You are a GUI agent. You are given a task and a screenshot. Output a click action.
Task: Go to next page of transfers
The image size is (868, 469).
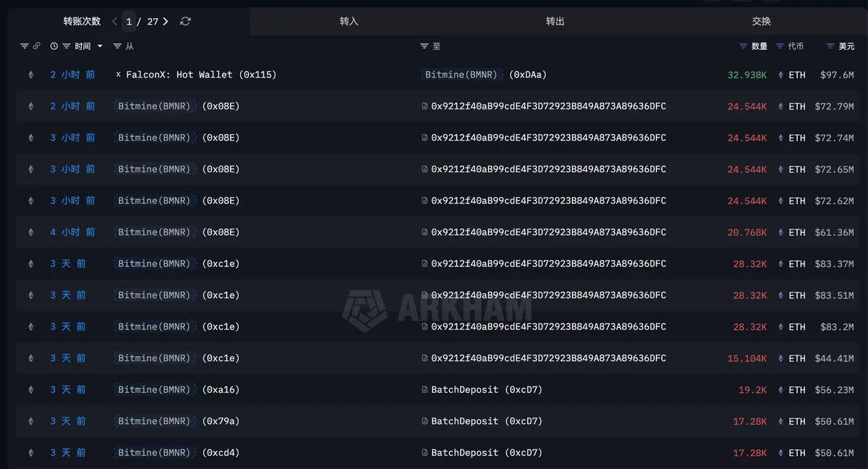pos(166,22)
